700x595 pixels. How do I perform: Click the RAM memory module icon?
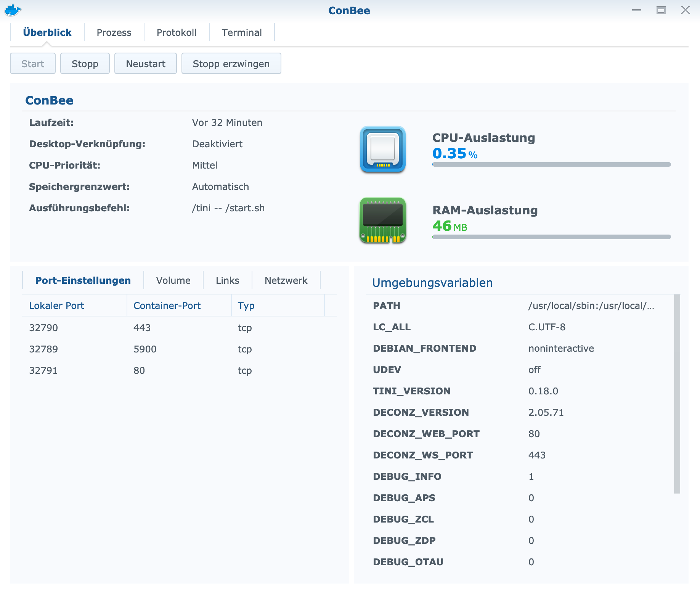[x=382, y=220]
